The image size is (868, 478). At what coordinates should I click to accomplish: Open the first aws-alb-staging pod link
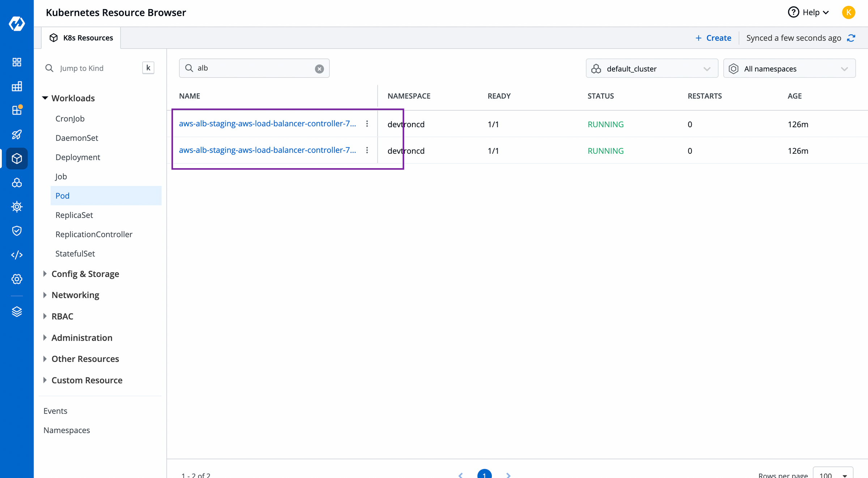click(x=268, y=123)
